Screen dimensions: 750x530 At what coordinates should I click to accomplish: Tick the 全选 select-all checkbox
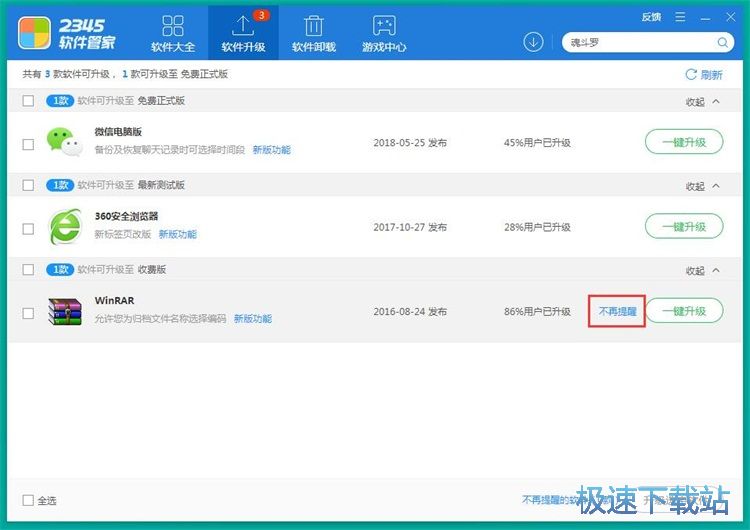click(x=28, y=500)
